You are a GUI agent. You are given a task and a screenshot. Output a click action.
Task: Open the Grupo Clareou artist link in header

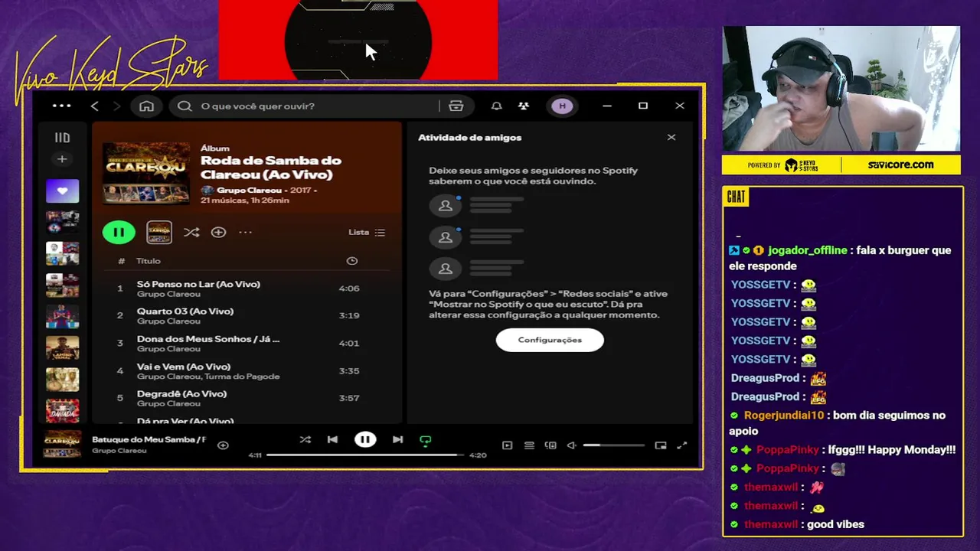[x=249, y=190]
